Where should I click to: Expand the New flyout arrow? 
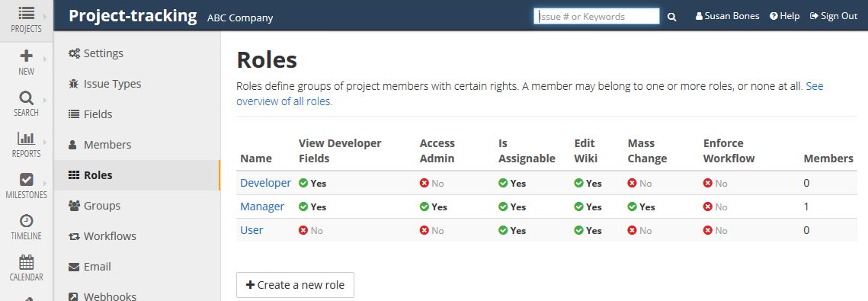point(45,59)
